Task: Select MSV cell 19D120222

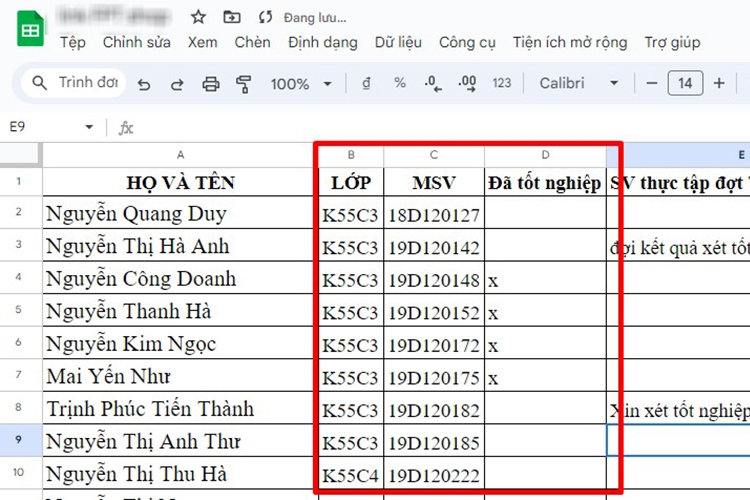Action: click(434, 473)
